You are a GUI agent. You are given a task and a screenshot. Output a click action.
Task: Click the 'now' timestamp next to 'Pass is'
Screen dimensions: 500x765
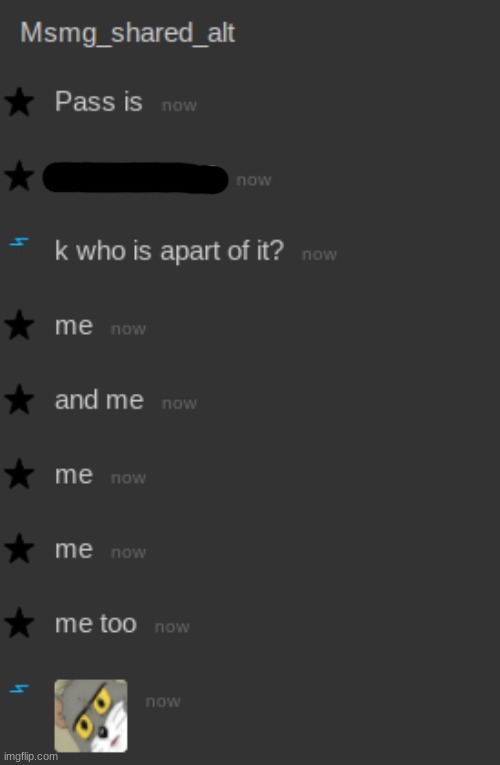179,105
